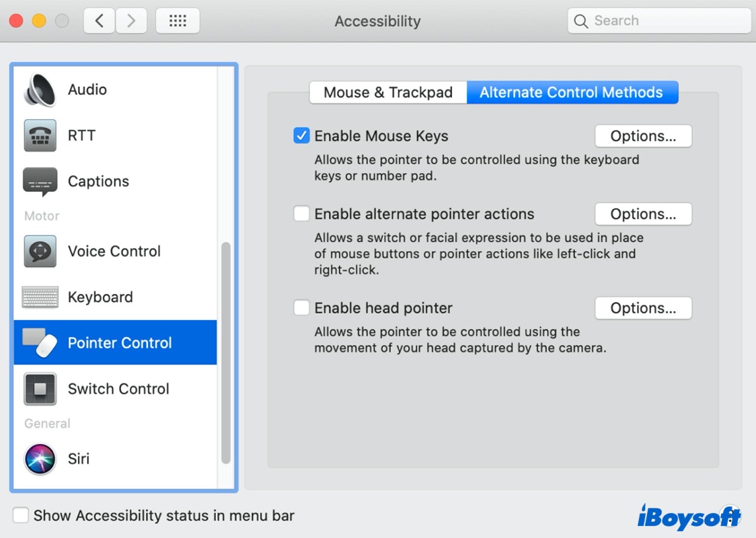The width and height of the screenshot is (756, 538).
Task: Select the Siri icon in sidebar
Action: pos(40,459)
